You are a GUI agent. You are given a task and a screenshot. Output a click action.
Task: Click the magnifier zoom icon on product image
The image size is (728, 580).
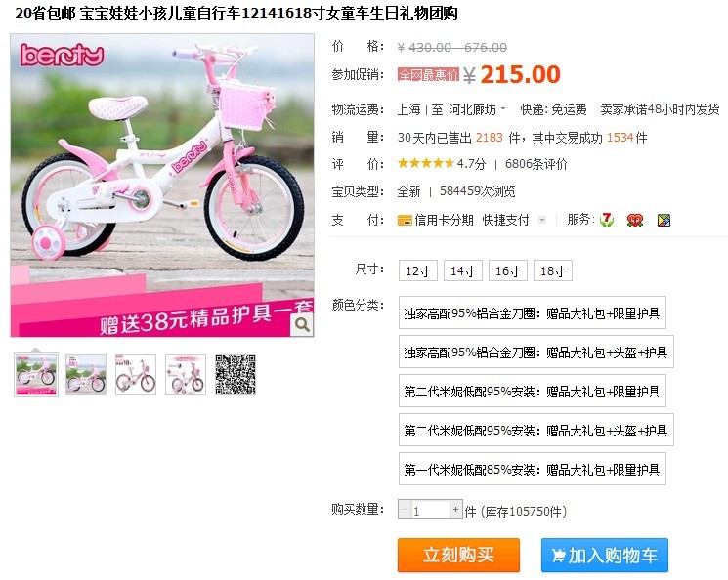[x=302, y=324]
